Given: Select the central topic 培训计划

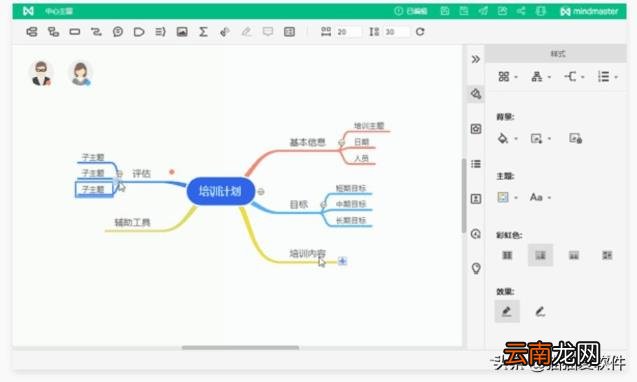Looking at the screenshot, I should pos(221,191).
